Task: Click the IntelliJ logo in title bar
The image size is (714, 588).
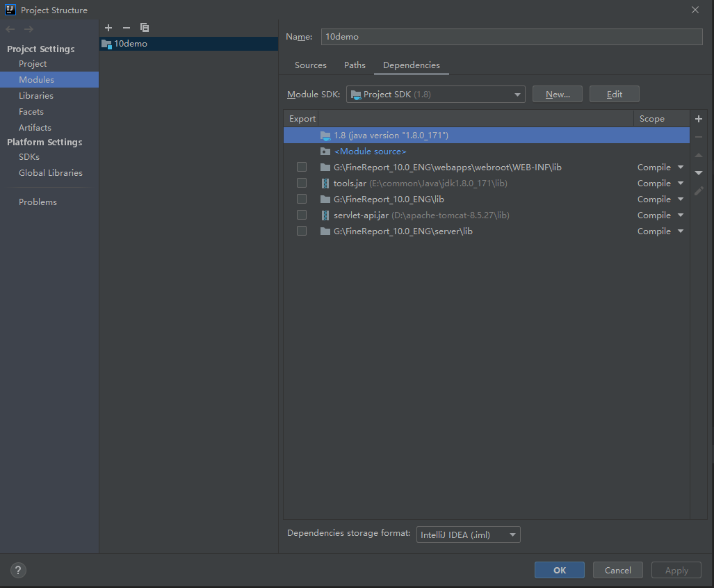Action: (x=10, y=10)
